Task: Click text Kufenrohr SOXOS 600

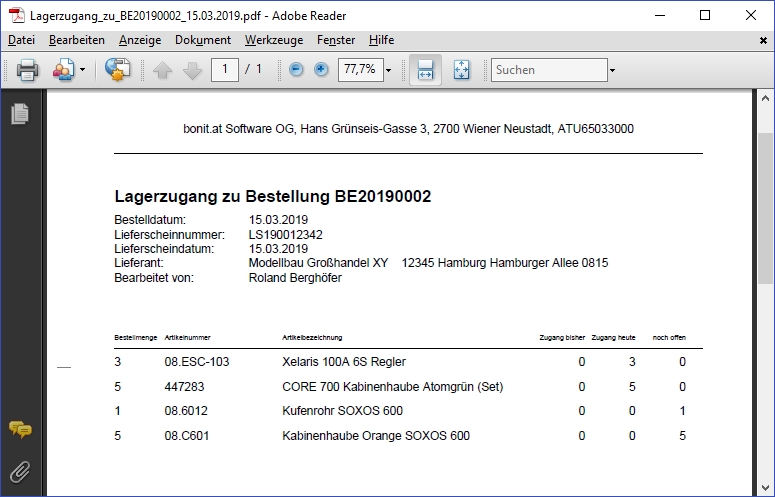Action: (343, 411)
